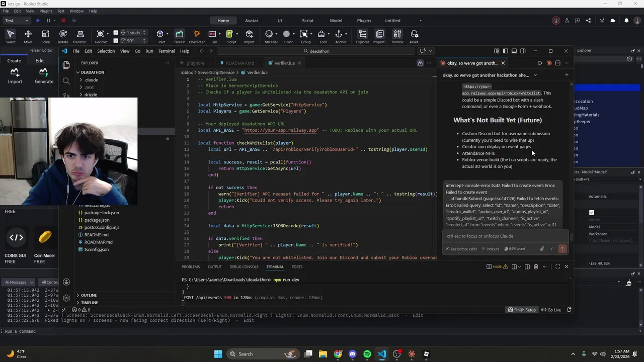Open the Asset Manager from the ribbon
This screenshot has height=362, width=644.
click(x=415, y=37)
